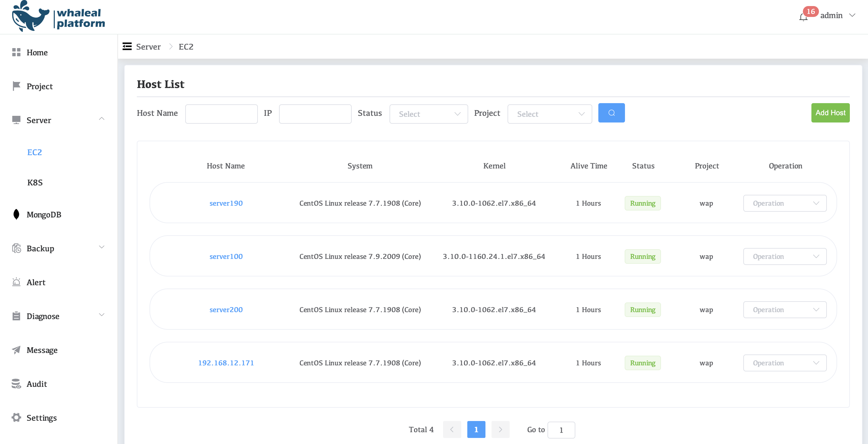Click the Audit database icon
Screen dimensions: 868x444
[16, 384]
